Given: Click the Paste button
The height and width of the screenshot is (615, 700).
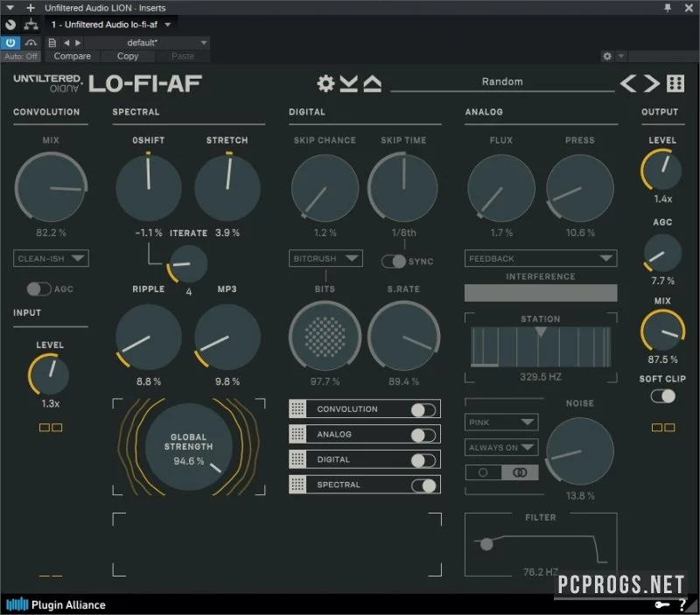Looking at the screenshot, I should click(183, 56).
